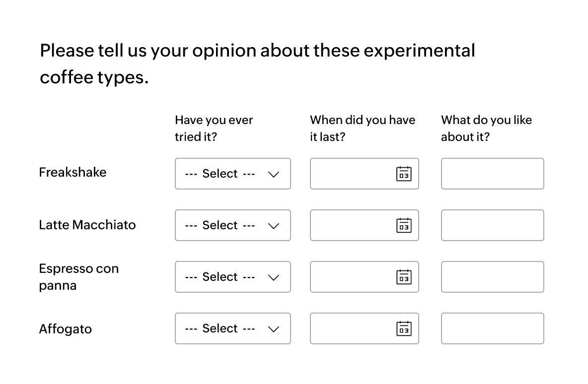Click chevron arrow in Freakshake dropdown
Viewport: 588px width, 384px height.
pos(274,175)
